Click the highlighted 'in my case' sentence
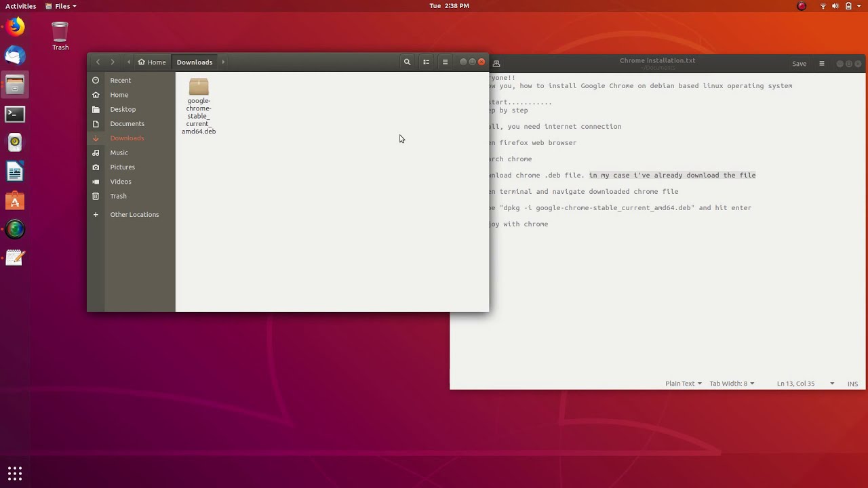Viewport: 868px width, 488px height. tap(672, 175)
